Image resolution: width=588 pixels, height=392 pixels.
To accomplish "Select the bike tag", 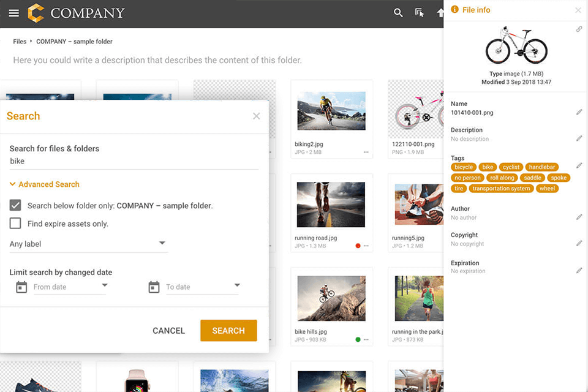I will (x=488, y=167).
